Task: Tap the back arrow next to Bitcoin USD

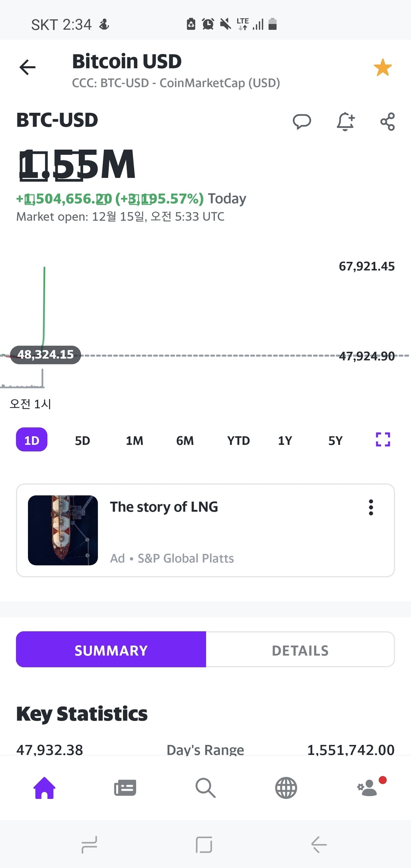Action: coord(27,67)
